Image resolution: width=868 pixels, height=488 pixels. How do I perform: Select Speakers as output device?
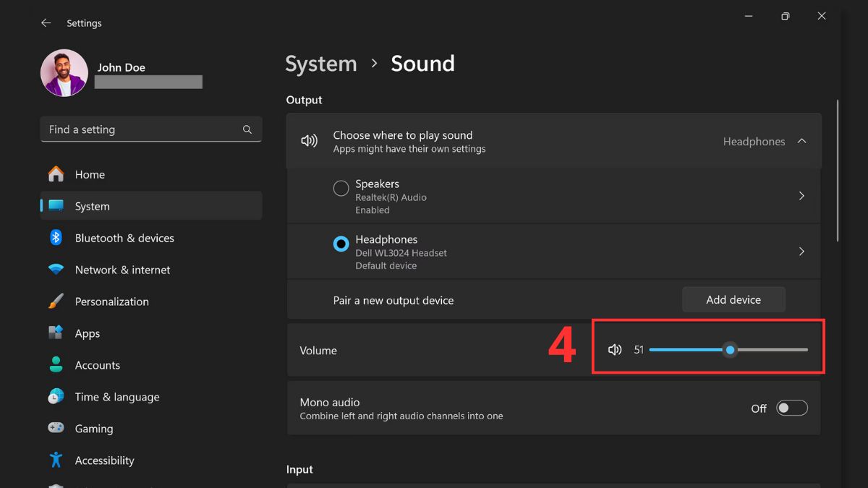[x=341, y=189]
